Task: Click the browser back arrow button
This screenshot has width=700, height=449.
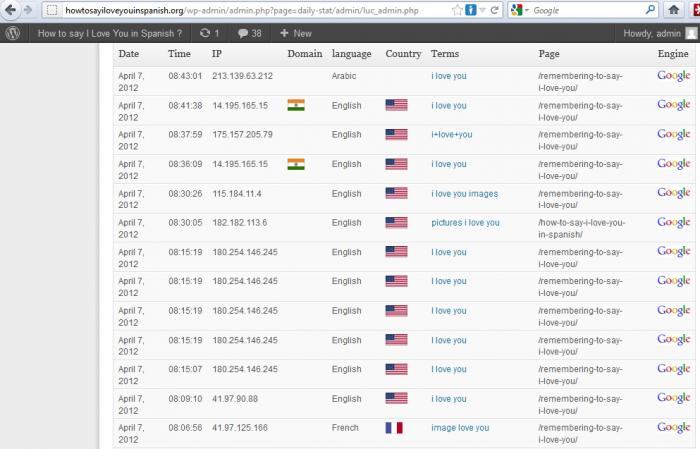Action: click(10, 10)
